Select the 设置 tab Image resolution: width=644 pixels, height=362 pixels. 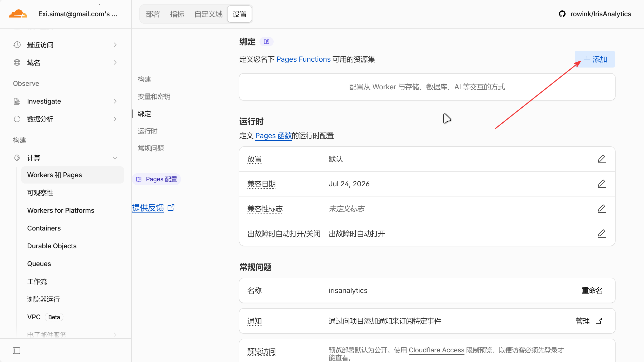pos(240,14)
